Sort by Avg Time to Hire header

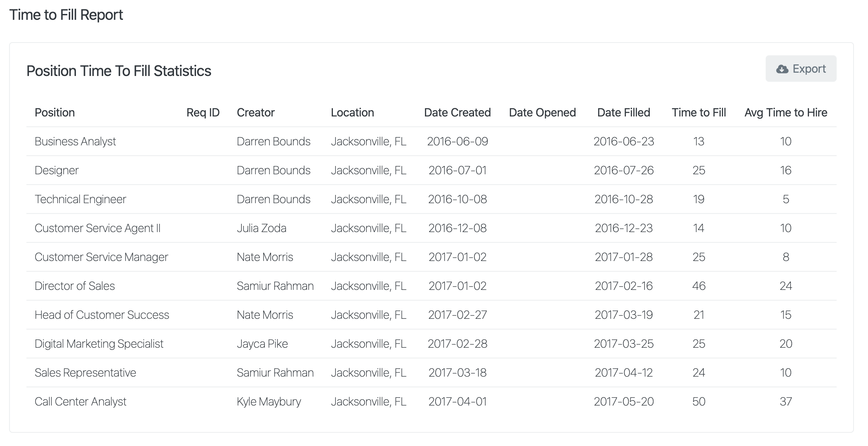(x=785, y=112)
